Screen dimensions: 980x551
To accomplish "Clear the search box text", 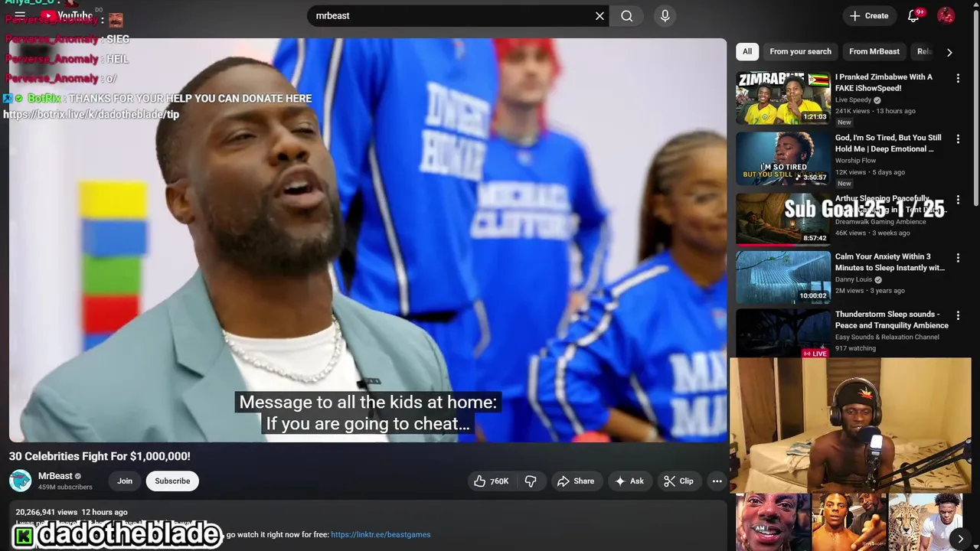I will [599, 16].
